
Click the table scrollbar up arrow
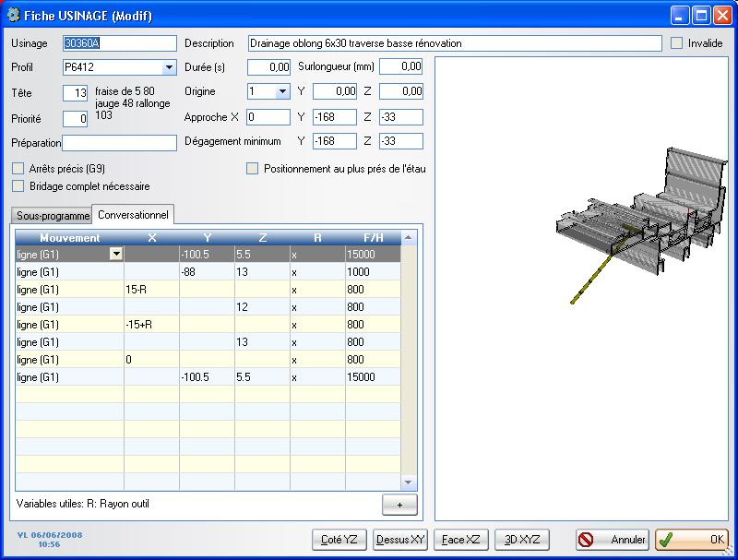pos(408,238)
